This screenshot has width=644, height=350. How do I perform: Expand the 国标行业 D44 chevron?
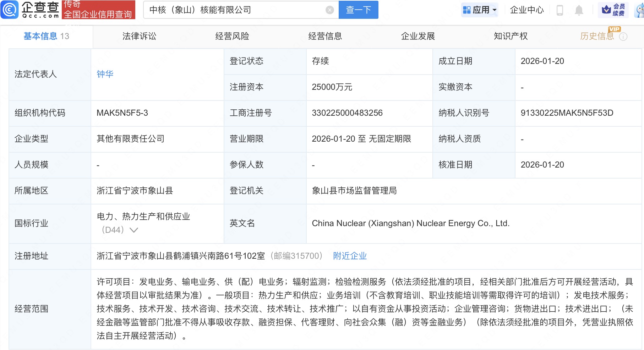pyautogui.click(x=133, y=230)
